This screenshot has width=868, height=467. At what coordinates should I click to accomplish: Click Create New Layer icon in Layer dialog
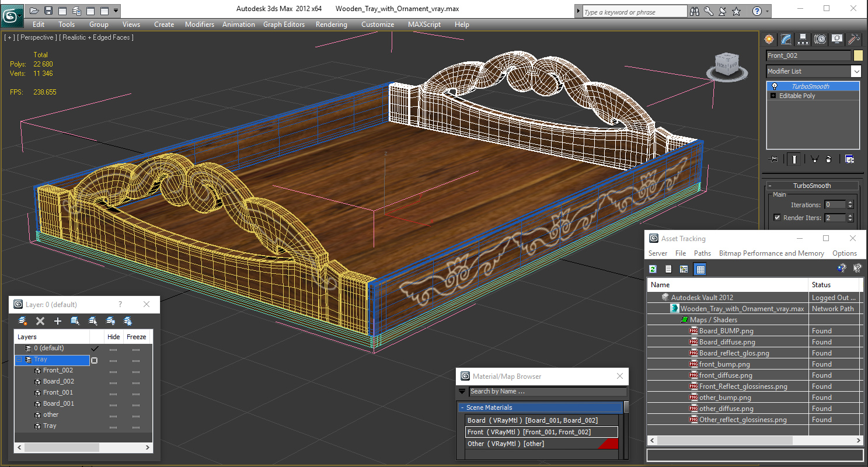click(x=23, y=321)
